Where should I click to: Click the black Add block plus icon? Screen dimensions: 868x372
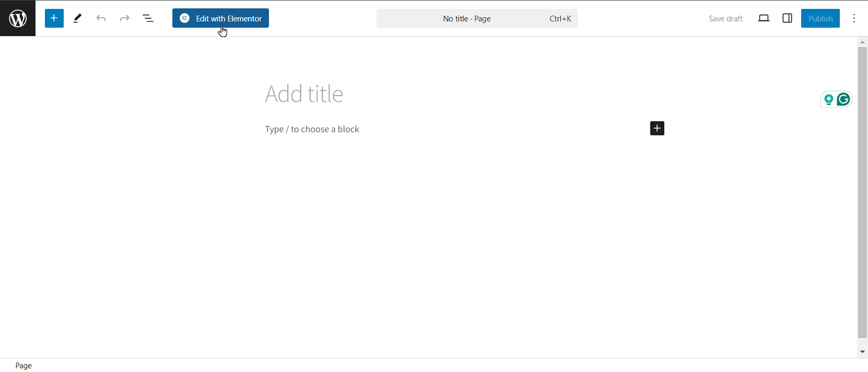657,129
